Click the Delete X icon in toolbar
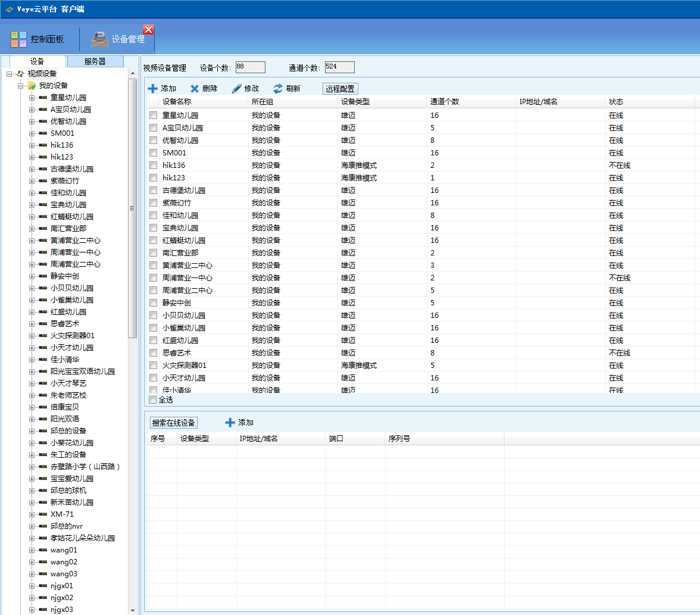 195,89
